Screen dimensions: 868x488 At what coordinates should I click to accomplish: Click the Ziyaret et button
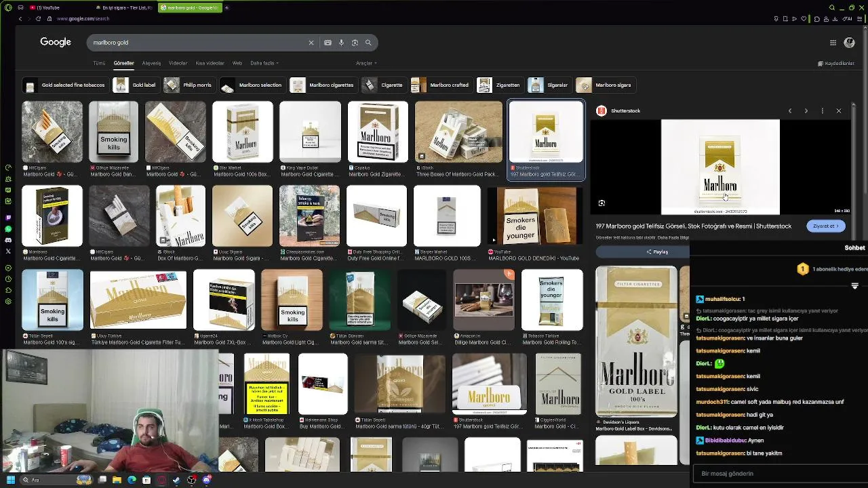(825, 226)
